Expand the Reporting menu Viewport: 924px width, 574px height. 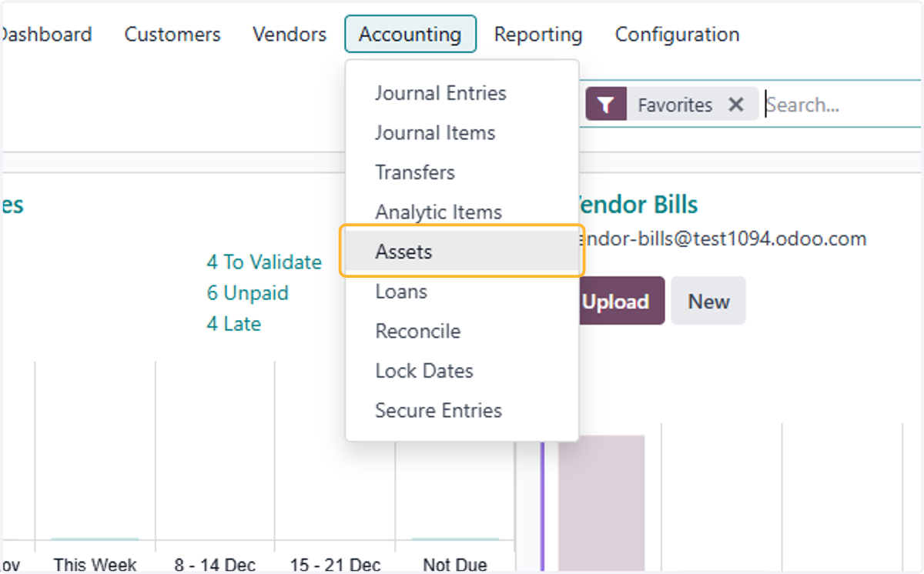pos(538,35)
